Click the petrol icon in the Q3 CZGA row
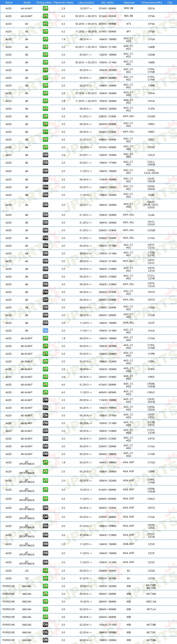177x644 pixels. coord(45,570)
